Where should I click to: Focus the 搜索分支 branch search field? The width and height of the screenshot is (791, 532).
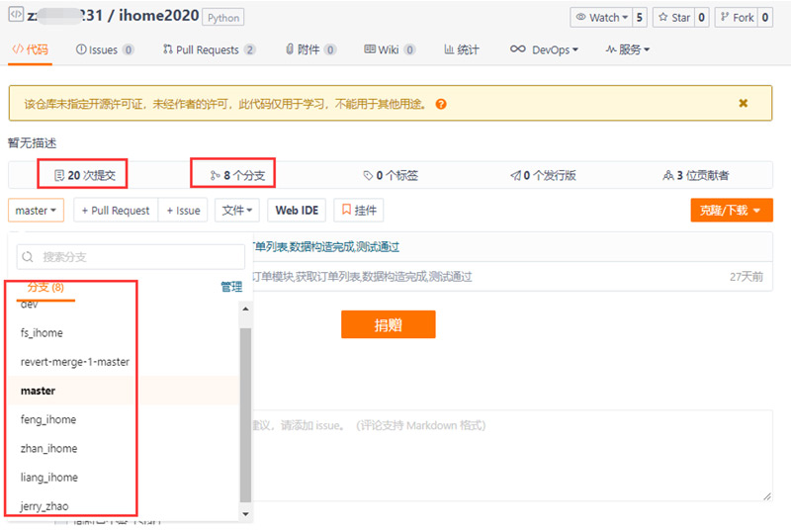[x=132, y=257]
